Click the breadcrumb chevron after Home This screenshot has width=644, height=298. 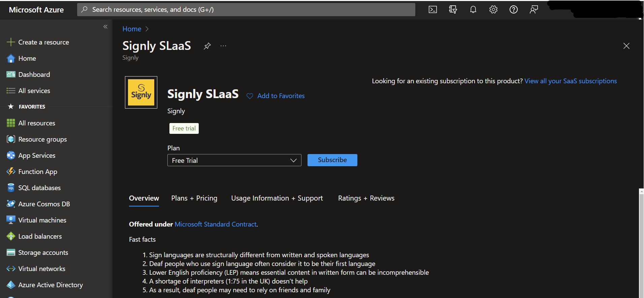(147, 29)
